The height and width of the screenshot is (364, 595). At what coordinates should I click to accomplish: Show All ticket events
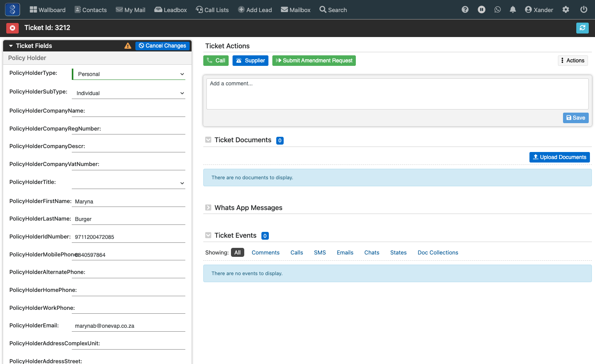click(x=238, y=253)
